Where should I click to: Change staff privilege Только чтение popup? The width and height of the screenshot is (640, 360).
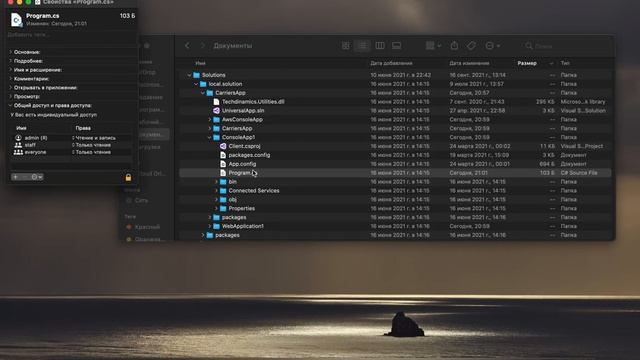tap(91, 145)
